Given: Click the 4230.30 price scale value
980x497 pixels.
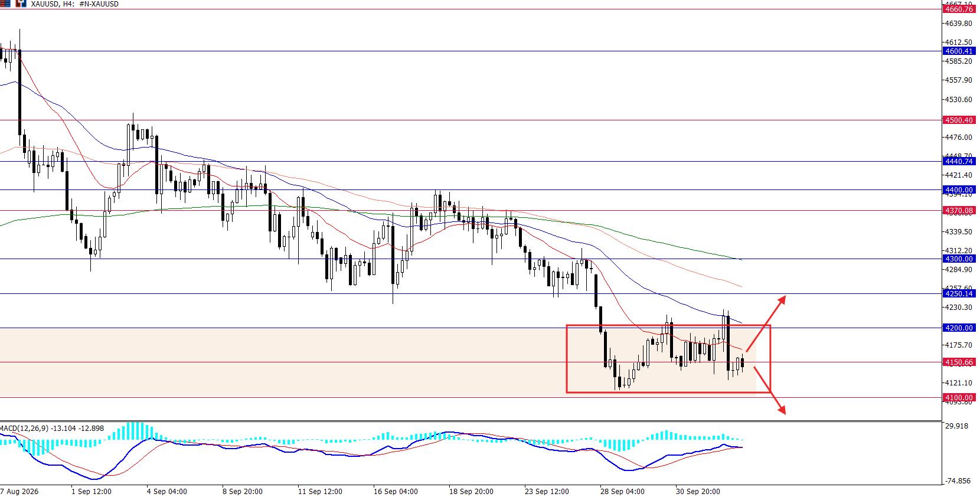Looking at the screenshot, I should point(958,308).
